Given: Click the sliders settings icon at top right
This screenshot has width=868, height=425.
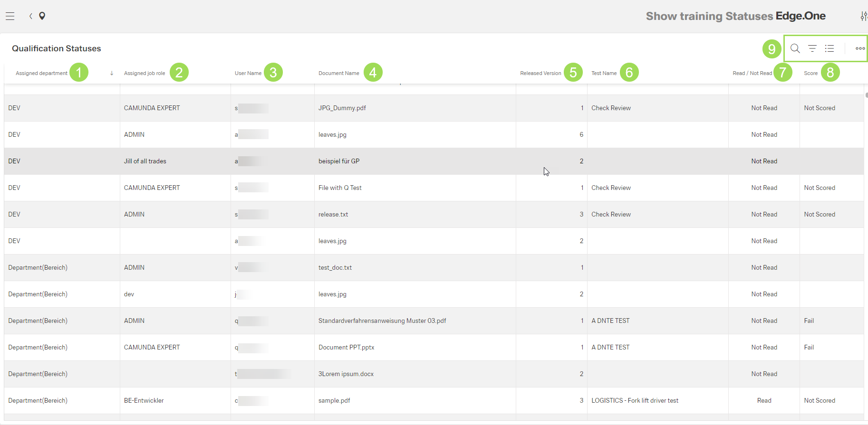Looking at the screenshot, I should 864,16.
